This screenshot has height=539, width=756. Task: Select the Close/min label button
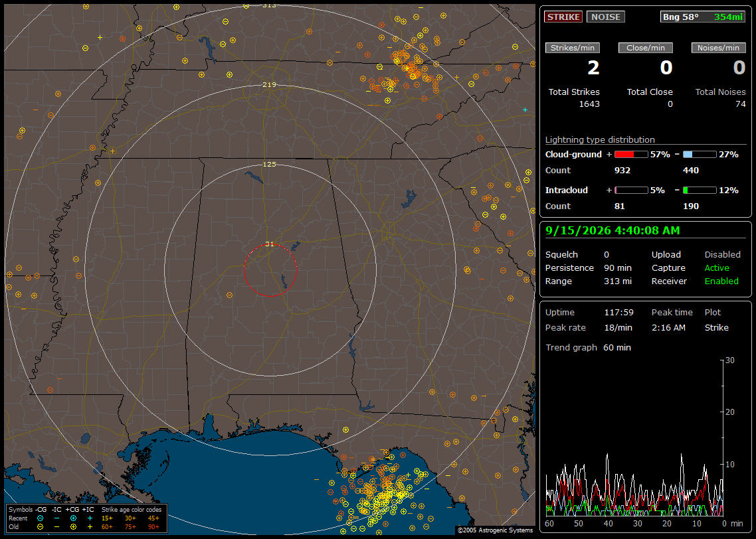coord(646,48)
